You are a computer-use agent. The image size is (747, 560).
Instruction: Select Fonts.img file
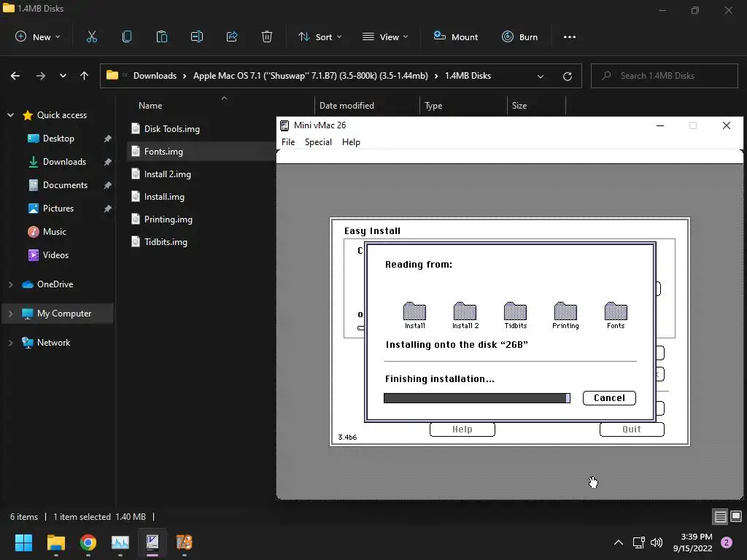click(x=163, y=152)
